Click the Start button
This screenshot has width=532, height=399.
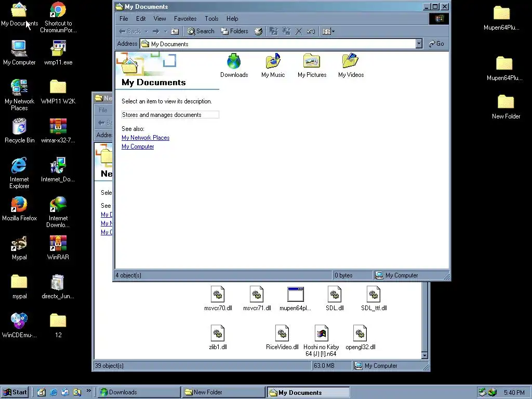(x=15, y=392)
